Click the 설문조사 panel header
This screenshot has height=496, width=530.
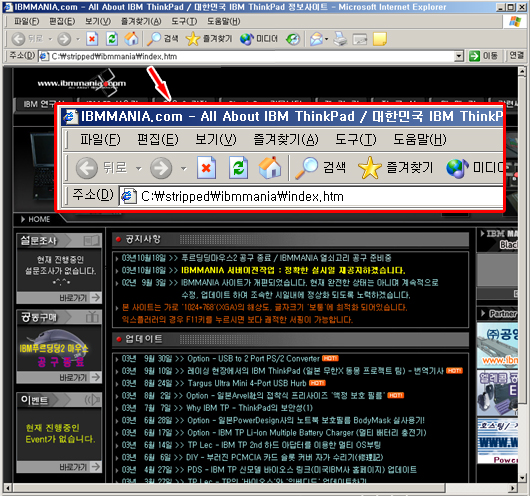[x=59, y=241]
